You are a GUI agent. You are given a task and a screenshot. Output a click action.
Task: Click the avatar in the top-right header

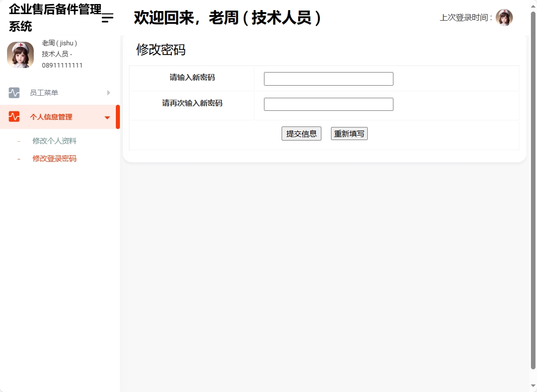coord(504,17)
